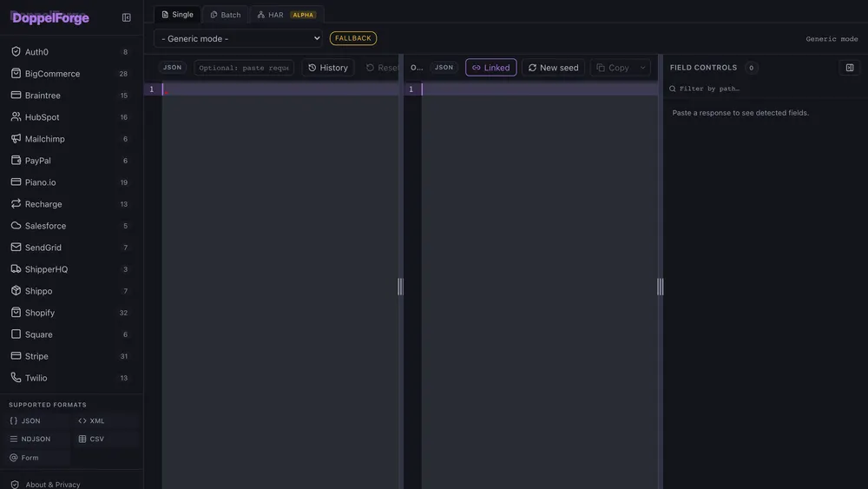The height and width of the screenshot is (489, 868).
Task: Click the Shopify count '32'
Action: pyautogui.click(x=123, y=313)
